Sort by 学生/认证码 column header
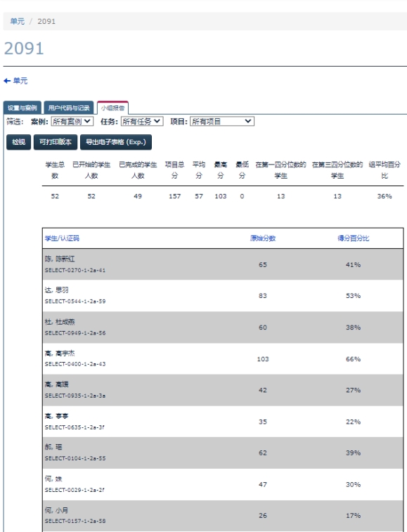 (x=62, y=238)
